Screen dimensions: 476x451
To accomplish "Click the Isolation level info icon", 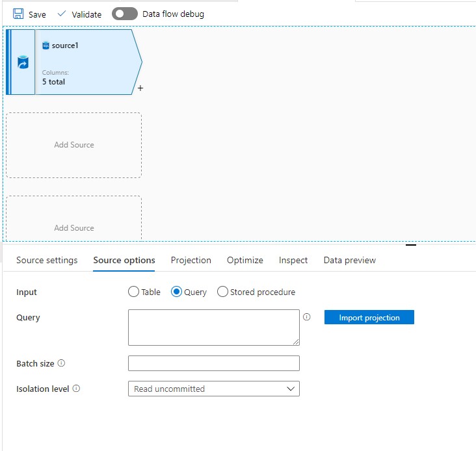I will click(76, 389).
